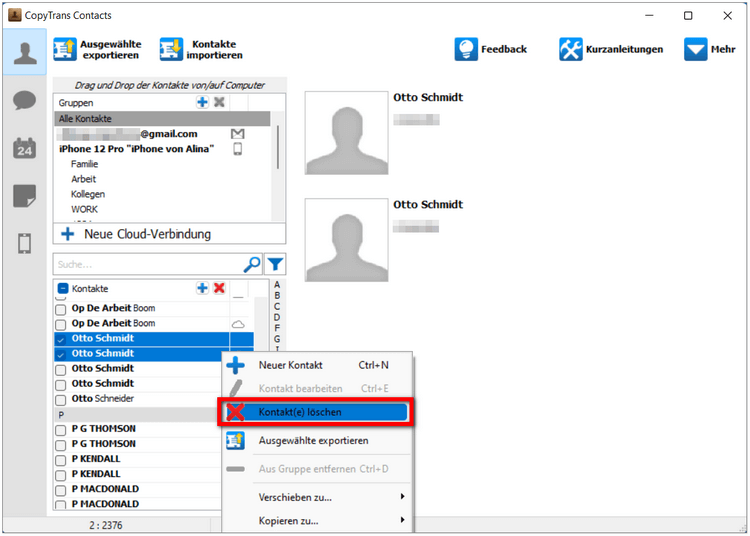Click Ausgewählte exportieren toolbar icon
This screenshot has width=750, height=536.
(65, 49)
